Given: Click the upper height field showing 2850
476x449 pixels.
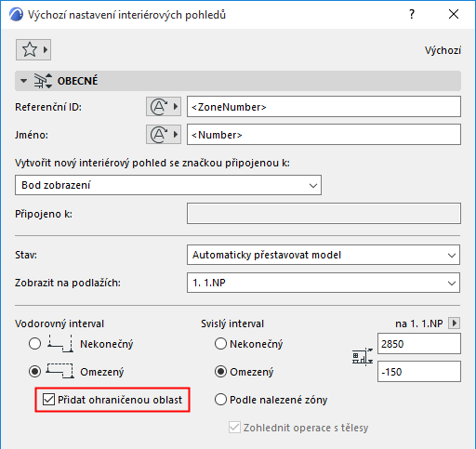Looking at the screenshot, I should point(419,344).
